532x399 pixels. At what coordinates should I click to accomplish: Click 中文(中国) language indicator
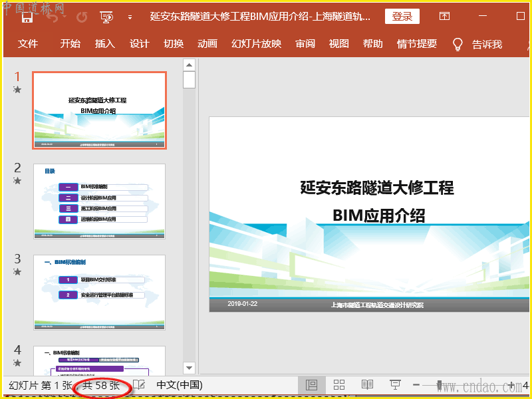180,385
